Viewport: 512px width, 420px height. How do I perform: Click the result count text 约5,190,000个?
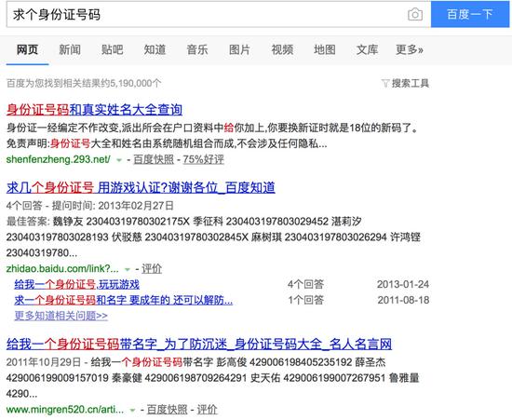click(131, 83)
